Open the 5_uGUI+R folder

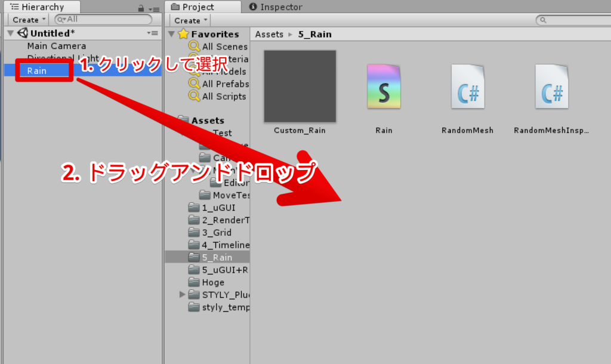(225, 270)
